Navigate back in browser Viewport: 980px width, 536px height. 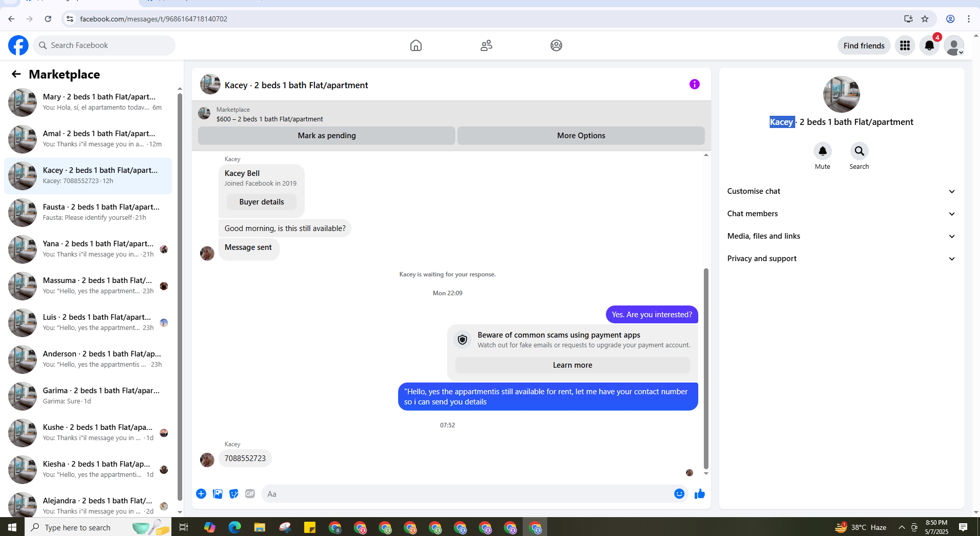click(x=11, y=19)
